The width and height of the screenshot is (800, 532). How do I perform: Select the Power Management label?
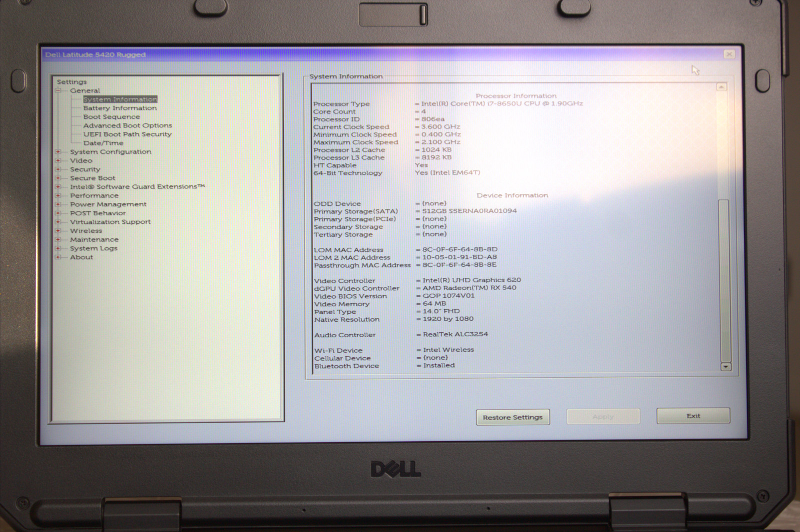pos(108,204)
